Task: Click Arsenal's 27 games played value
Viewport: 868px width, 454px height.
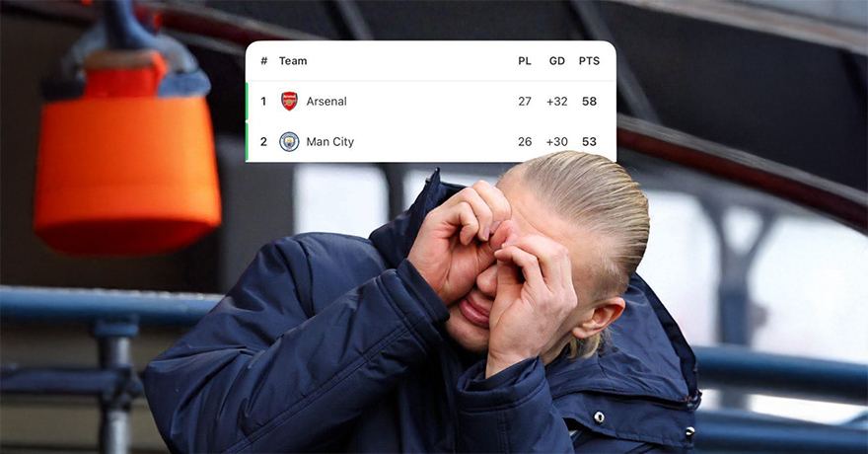Action: tap(525, 102)
